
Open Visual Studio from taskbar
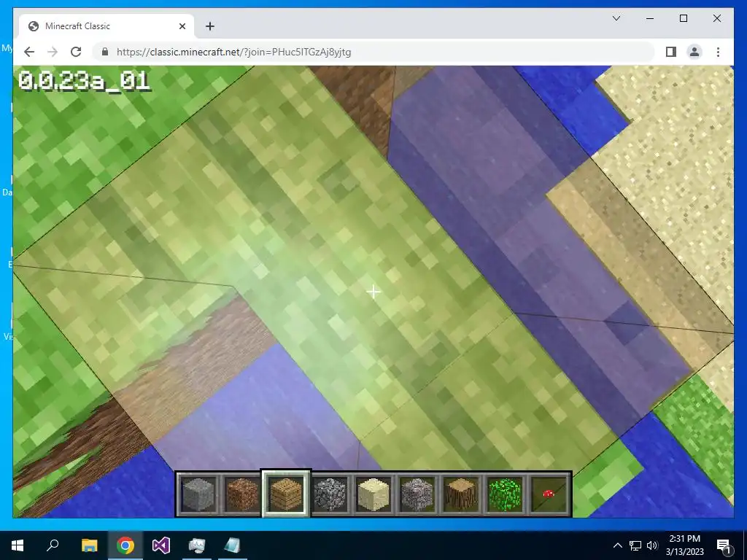tap(161, 545)
